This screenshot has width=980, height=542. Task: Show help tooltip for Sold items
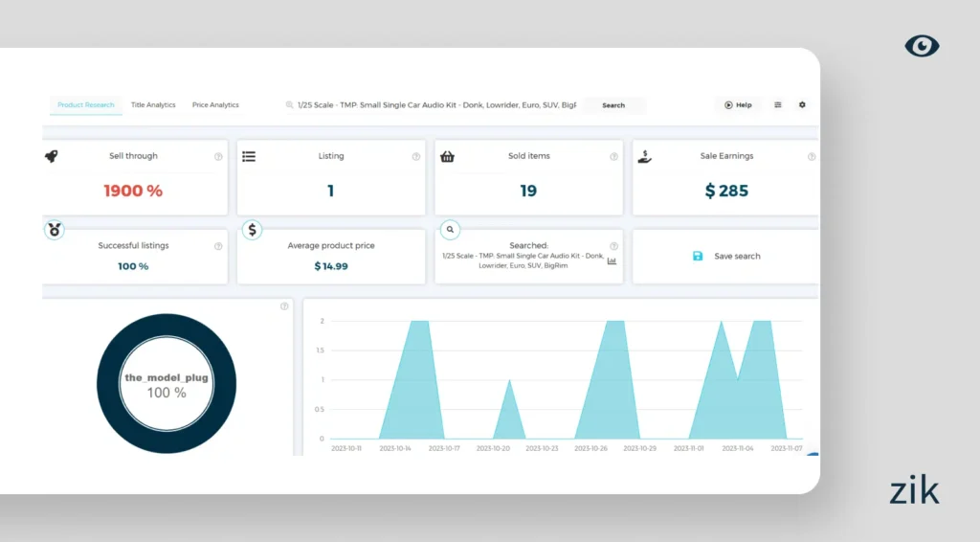coord(613,156)
